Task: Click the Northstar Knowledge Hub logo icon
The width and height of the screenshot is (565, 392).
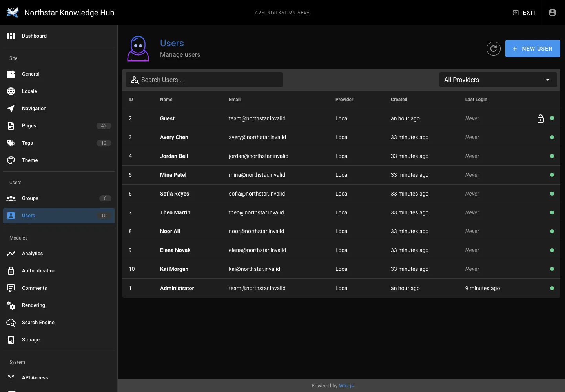Action: click(x=13, y=13)
